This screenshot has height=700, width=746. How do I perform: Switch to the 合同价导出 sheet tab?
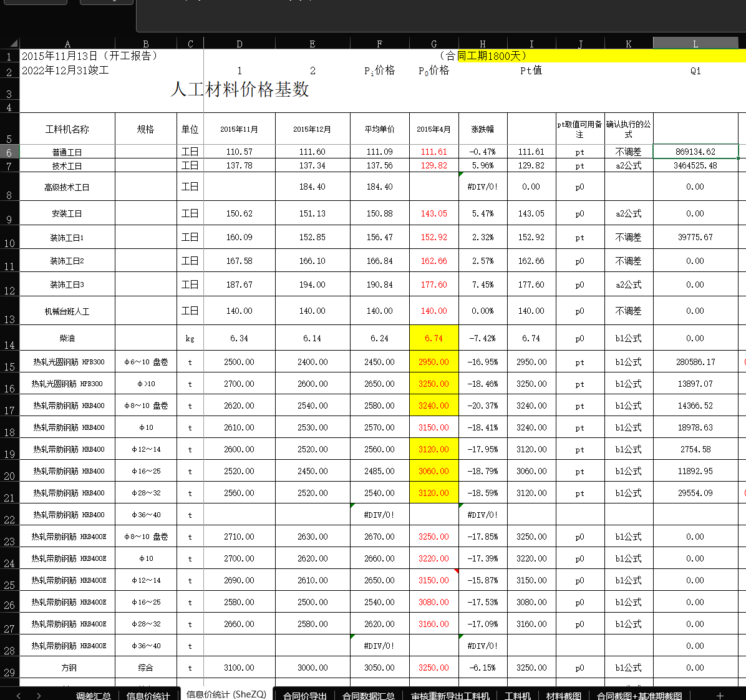tap(304, 695)
